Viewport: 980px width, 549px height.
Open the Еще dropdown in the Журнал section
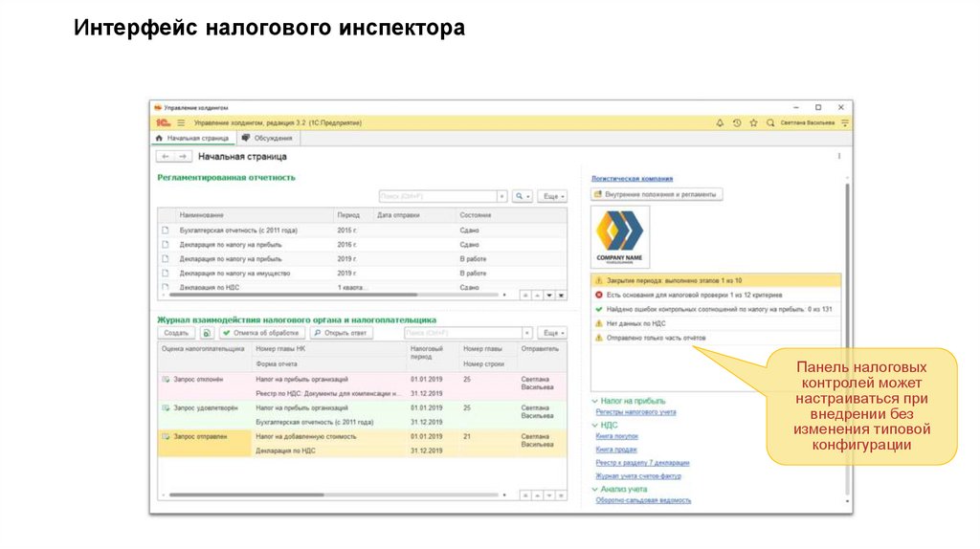(551, 333)
